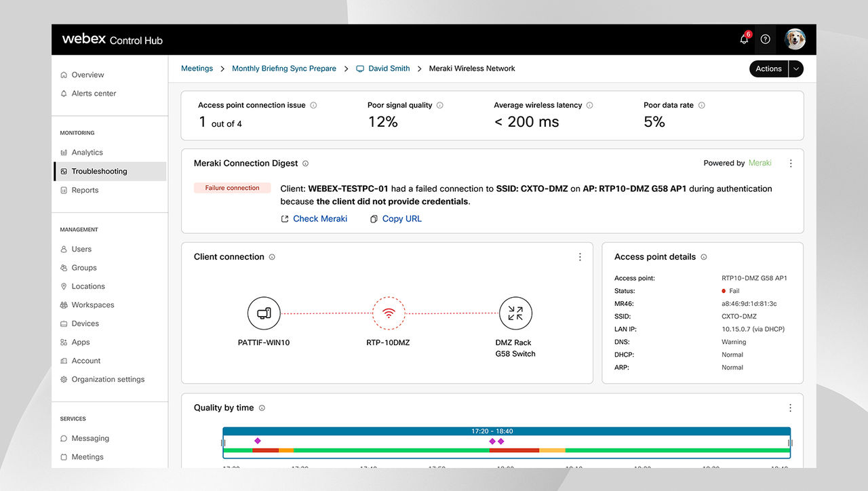Click the MAC address a8:46:9d:1d:81:3c
The image size is (868, 491).
[749, 304]
